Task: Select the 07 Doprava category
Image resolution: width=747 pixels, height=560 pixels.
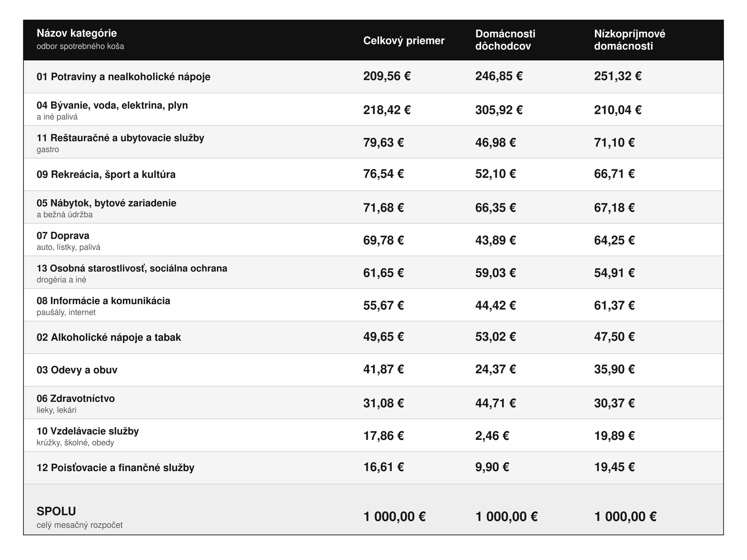Action: (63, 236)
